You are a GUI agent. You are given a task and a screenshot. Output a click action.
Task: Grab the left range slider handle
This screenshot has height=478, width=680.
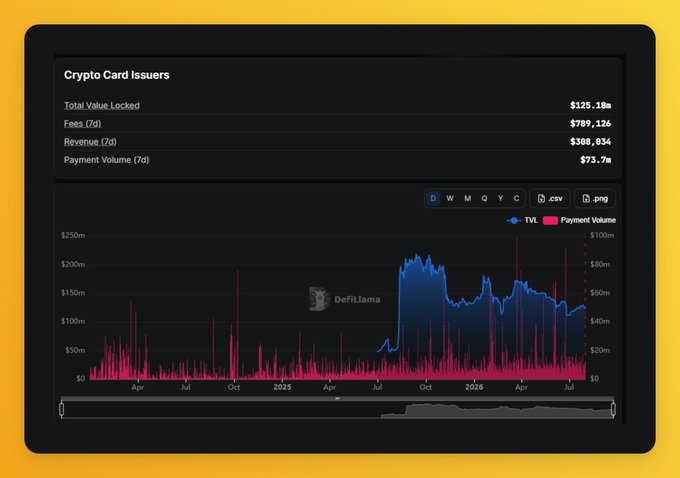62,409
